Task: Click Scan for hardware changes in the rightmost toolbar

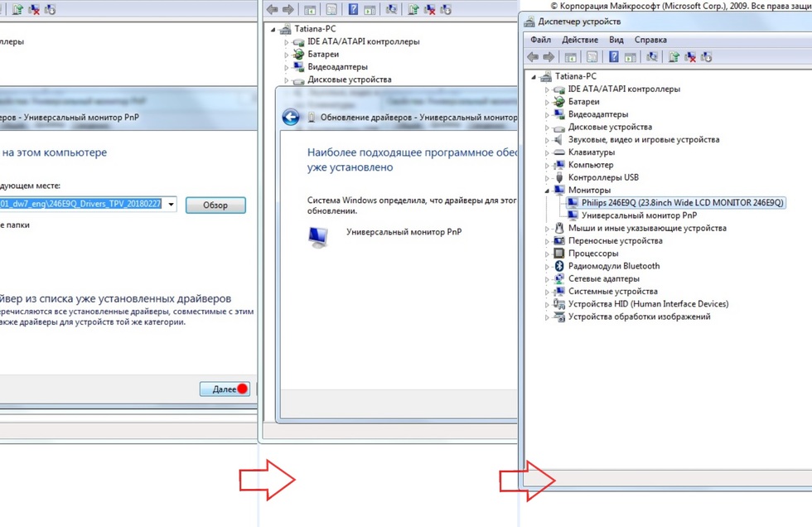Action: pyautogui.click(x=652, y=57)
